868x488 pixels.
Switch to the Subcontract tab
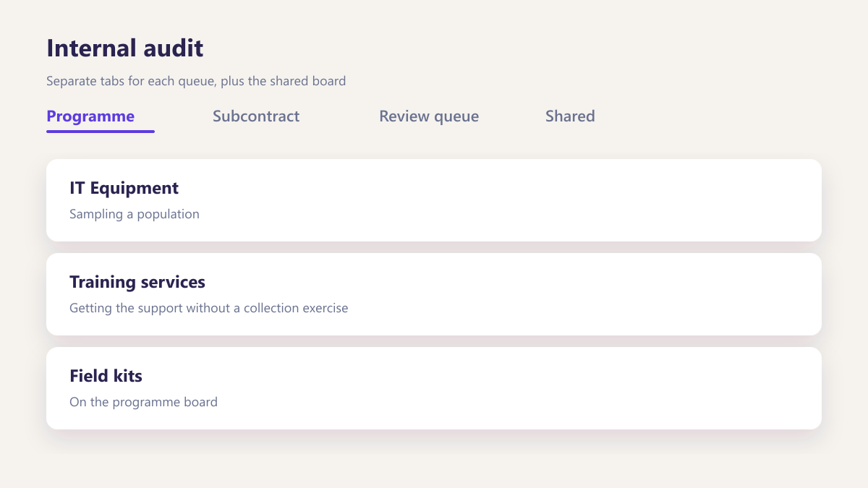(256, 116)
